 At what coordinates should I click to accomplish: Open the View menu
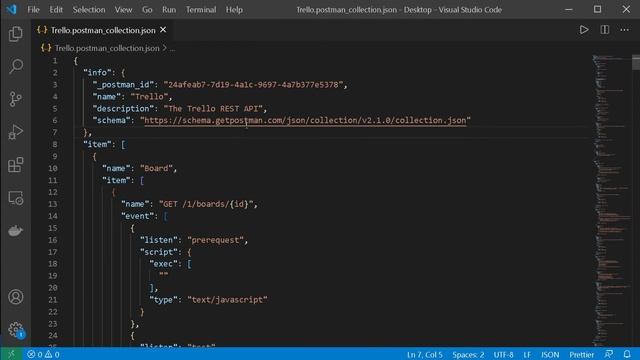coord(123,9)
